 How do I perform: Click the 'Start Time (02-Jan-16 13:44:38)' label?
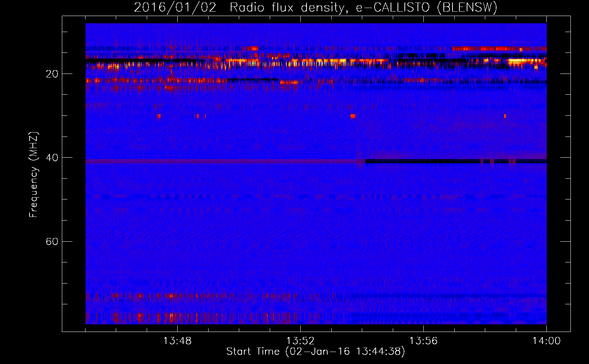[316, 352]
